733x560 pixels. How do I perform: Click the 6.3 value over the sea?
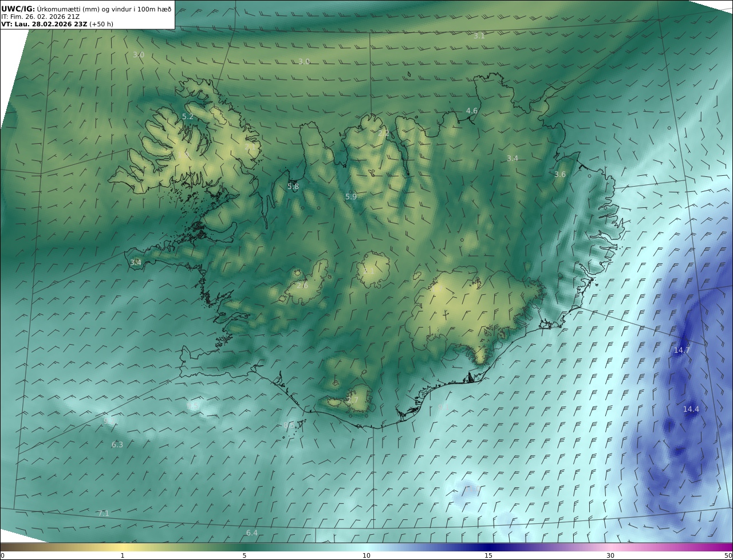pyautogui.click(x=117, y=444)
